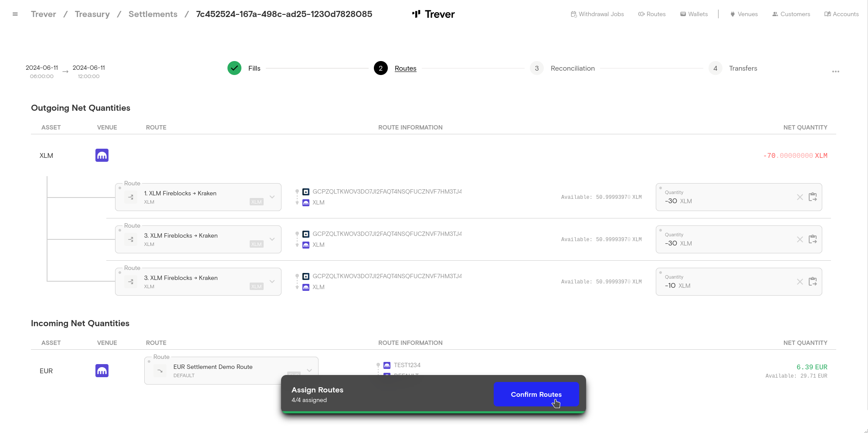
Task: Clear the -10 XLM quantity field
Action: 800,282
